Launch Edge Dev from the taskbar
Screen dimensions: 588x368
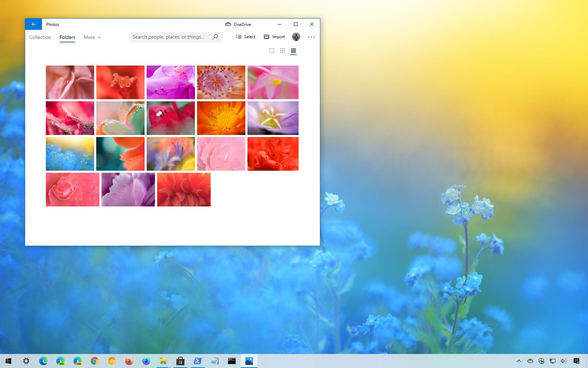pos(61,361)
